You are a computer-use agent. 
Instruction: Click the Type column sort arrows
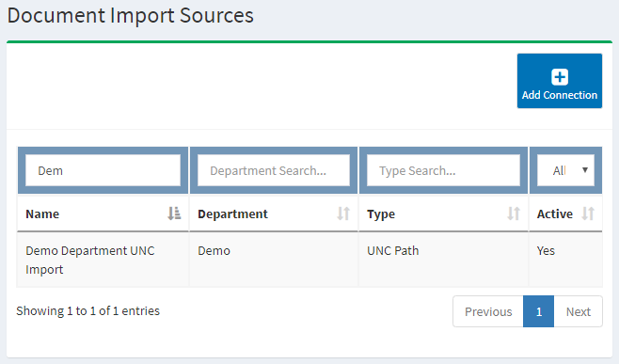pos(514,214)
